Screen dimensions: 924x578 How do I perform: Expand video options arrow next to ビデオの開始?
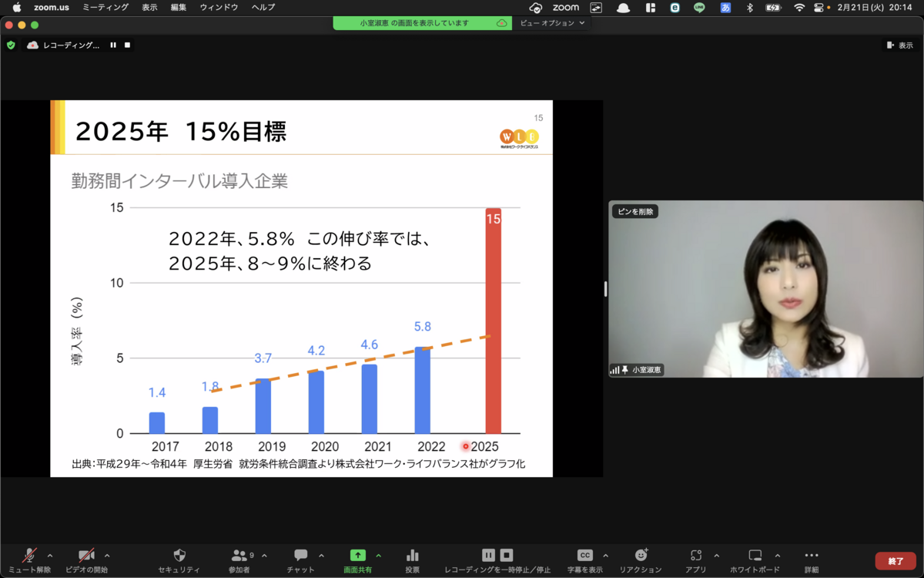(x=107, y=556)
